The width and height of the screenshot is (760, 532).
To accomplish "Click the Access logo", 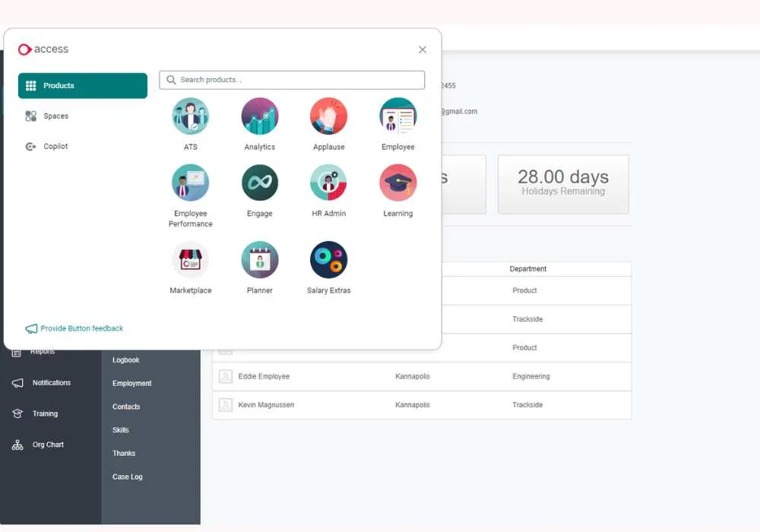I will 43,49.
